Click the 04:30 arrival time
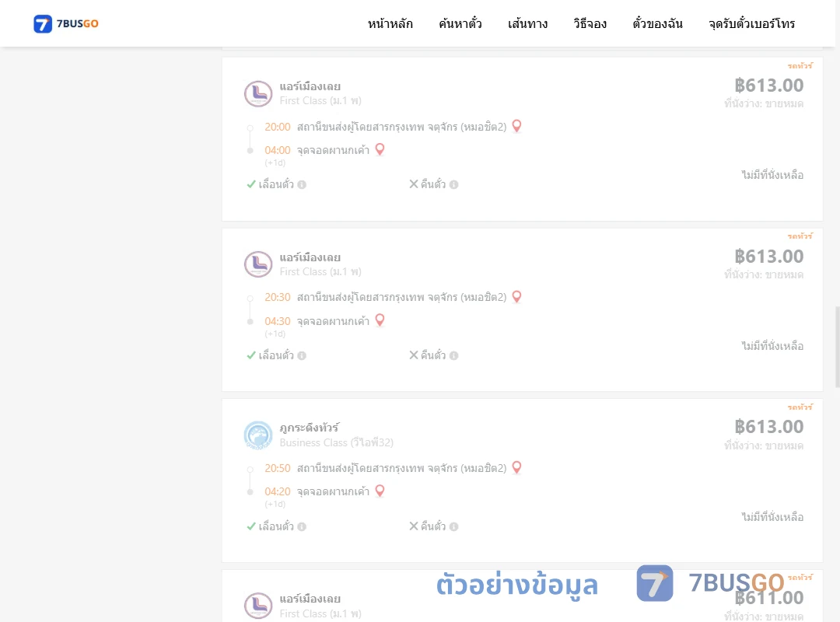The image size is (840, 622). [278, 321]
